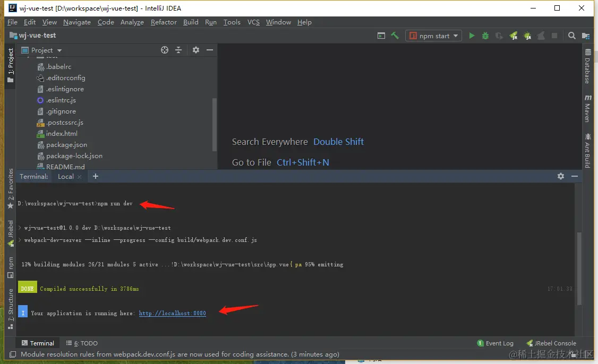Click the Build Project hammer icon
This screenshot has width=598, height=364.
[x=395, y=36]
